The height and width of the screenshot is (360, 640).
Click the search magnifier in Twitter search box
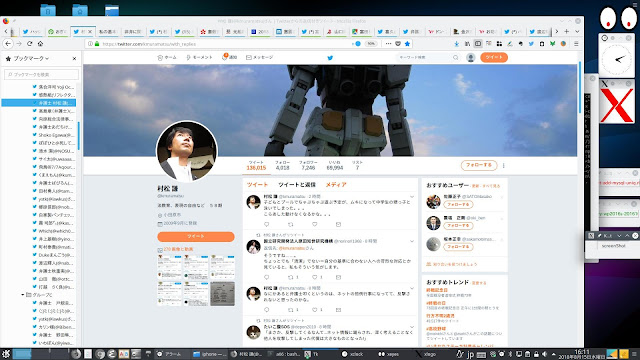pyautogui.click(x=456, y=58)
